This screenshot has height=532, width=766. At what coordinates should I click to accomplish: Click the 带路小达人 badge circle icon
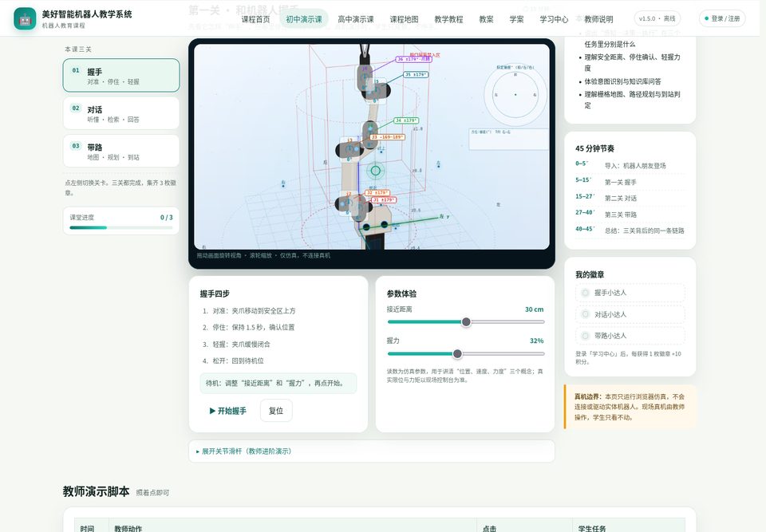pyautogui.click(x=585, y=336)
